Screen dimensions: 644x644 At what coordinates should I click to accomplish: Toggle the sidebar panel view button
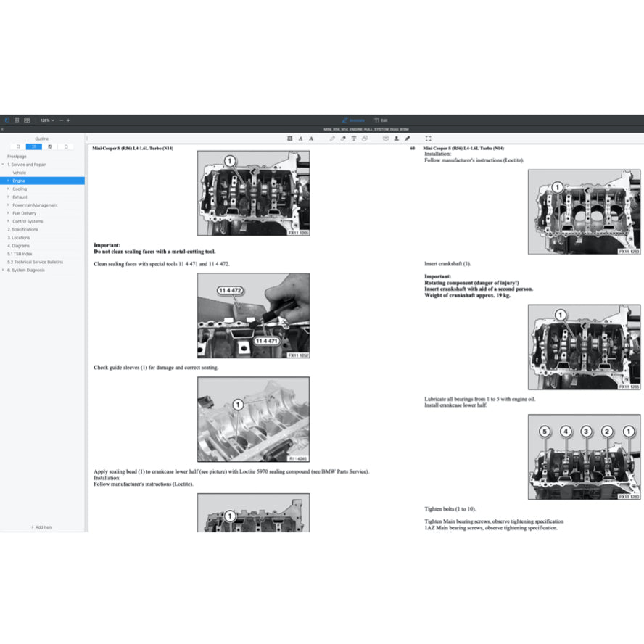tap(7, 120)
